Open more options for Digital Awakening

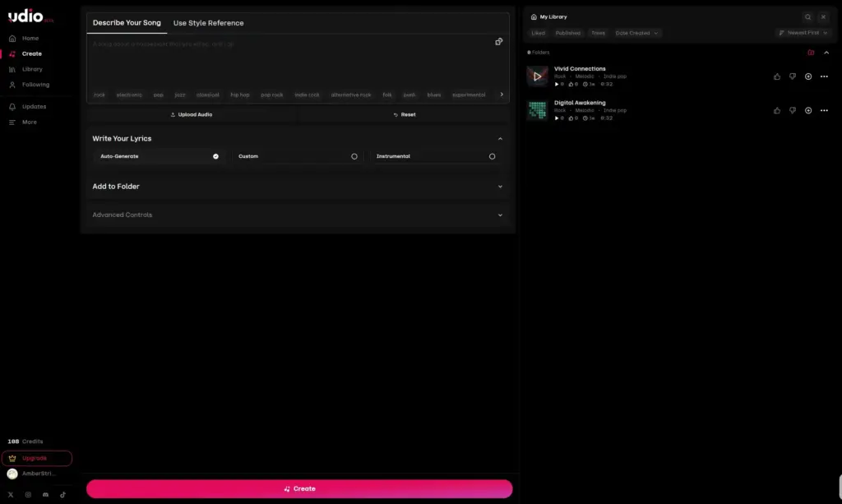(x=824, y=110)
